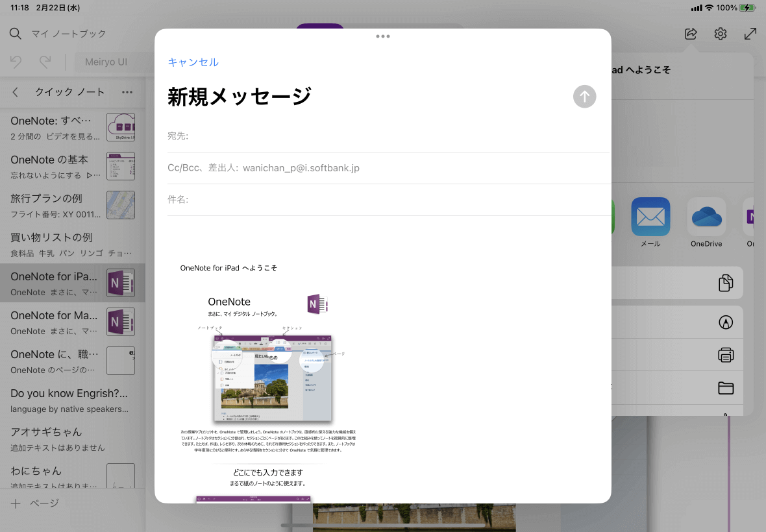Focus the 宛先 recipient field
Viewport: 766px width, 532px height.
[x=388, y=136]
